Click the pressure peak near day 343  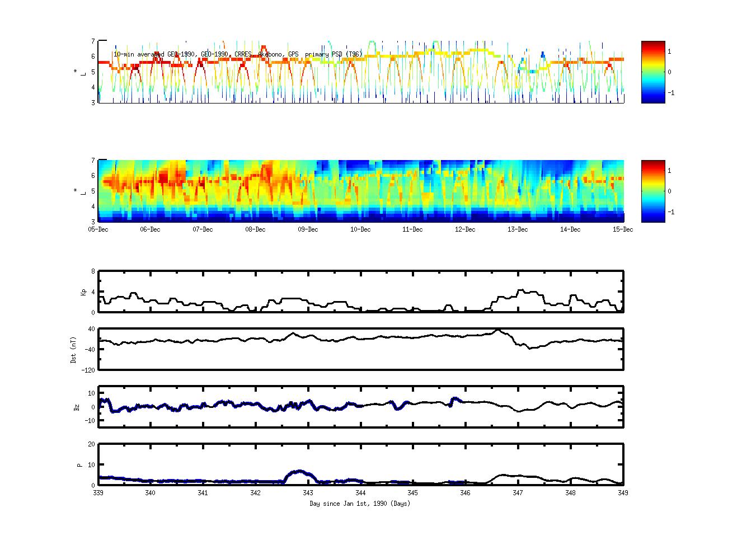(300, 472)
